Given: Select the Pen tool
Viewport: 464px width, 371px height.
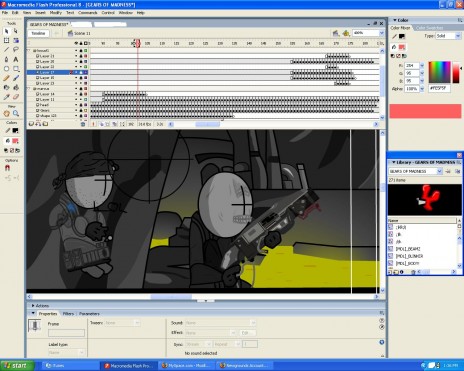Looking at the screenshot, I should (6, 59).
